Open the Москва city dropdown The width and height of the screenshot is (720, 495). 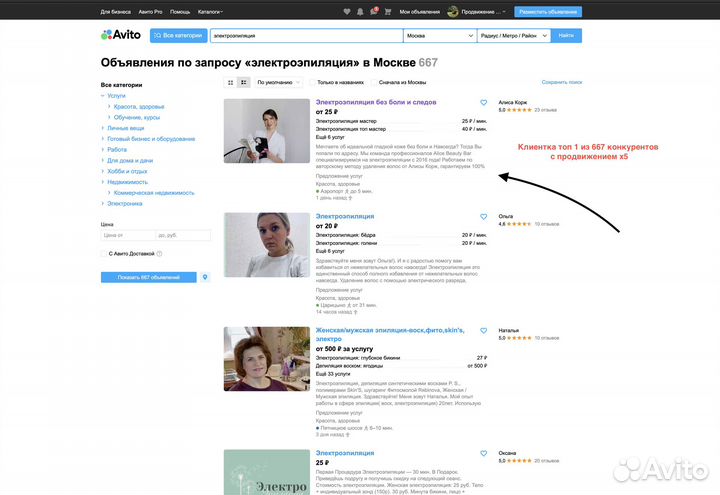[x=440, y=35]
